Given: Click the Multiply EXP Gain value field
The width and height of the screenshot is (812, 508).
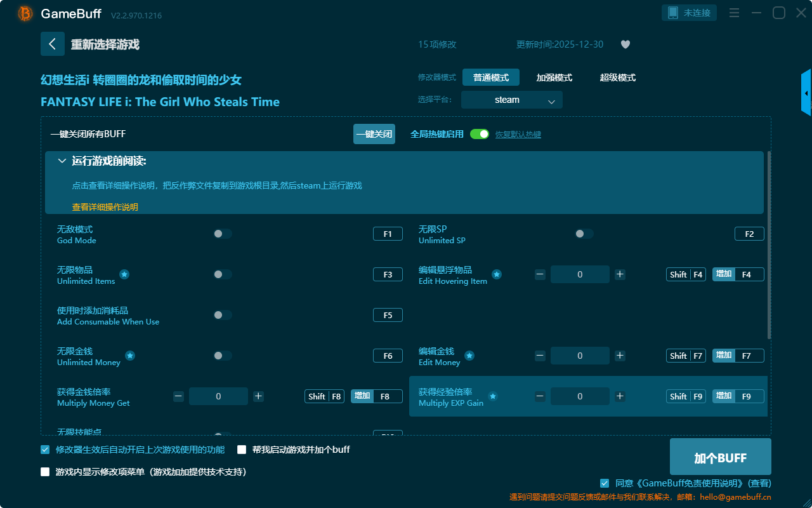Looking at the screenshot, I should [579, 396].
